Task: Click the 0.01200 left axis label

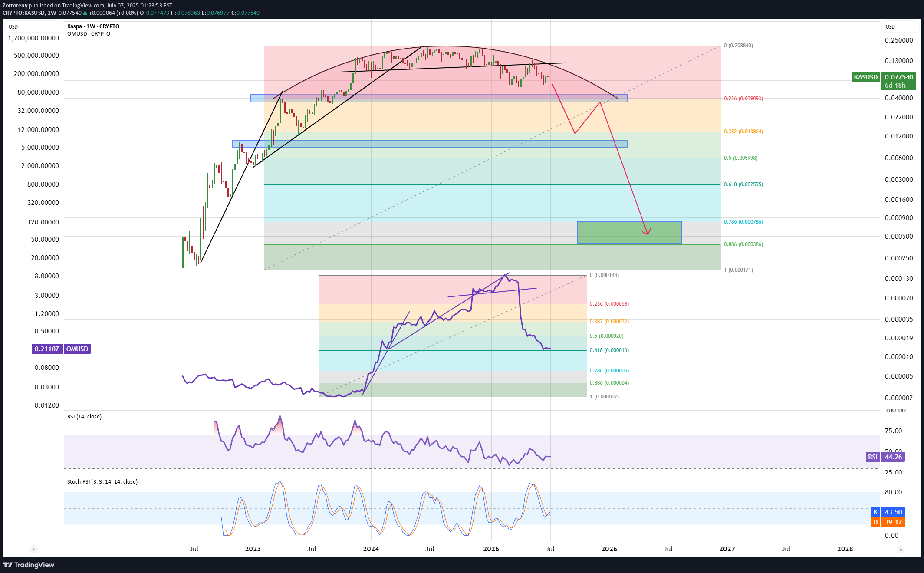Action: [47, 405]
